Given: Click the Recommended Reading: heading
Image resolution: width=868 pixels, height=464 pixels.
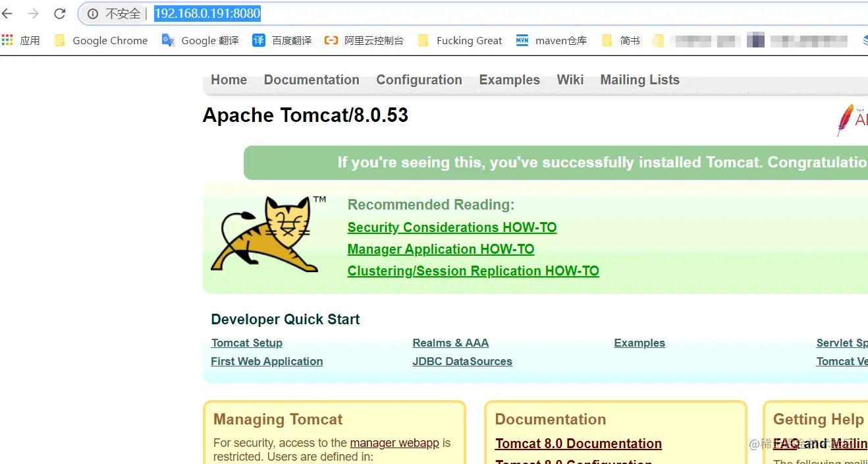Looking at the screenshot, I should [431, 205].
